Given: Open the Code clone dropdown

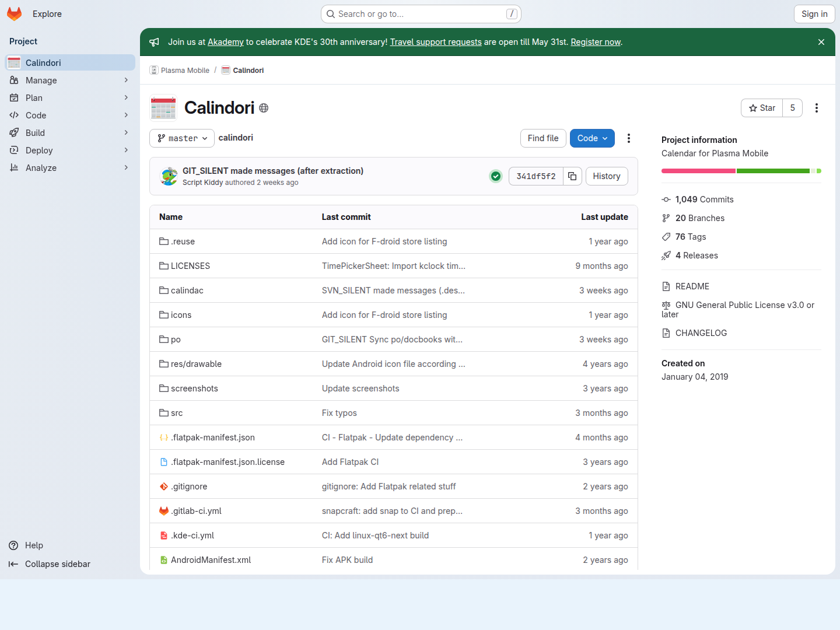Looking at the screenshot, I should (x=592, y=138).
